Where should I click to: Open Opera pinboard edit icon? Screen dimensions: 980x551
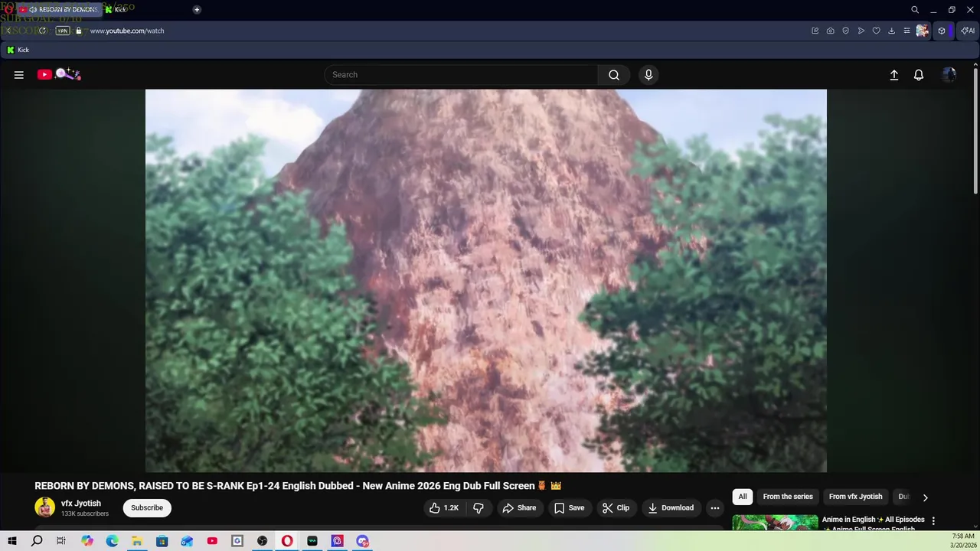point(815,31)
